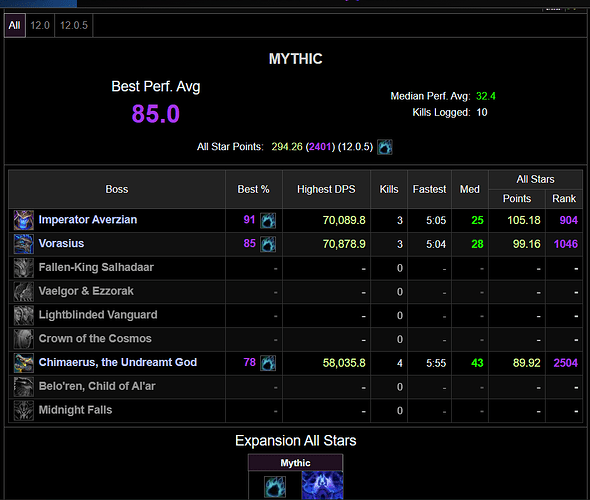Click the spec icon beside Vorasius 85 percent
Viewport: 590px width, 500px height.
point(268,244)
